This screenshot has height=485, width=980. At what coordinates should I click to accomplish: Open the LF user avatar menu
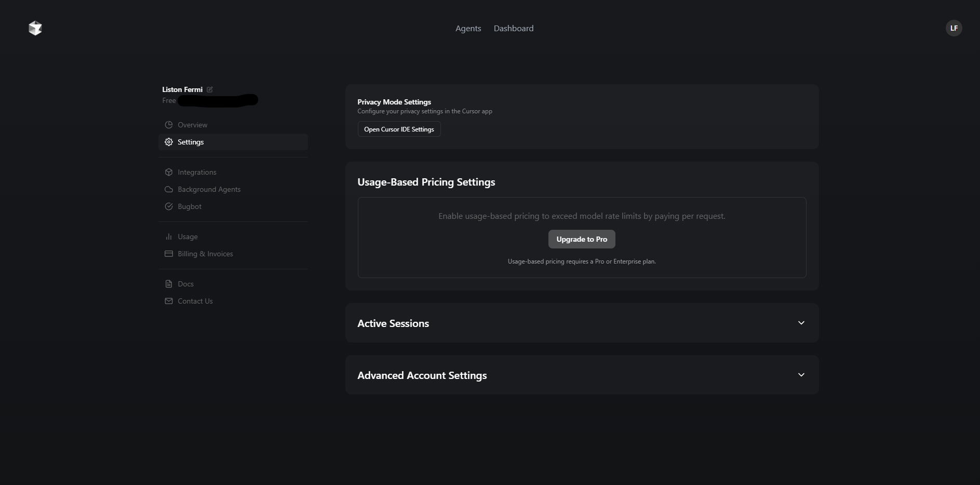pos(954,28)
